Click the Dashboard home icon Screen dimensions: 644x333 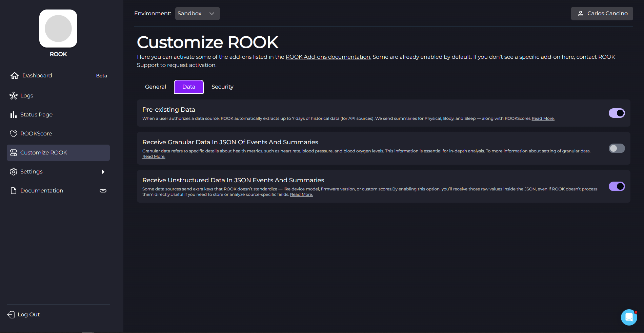point(14,76)
